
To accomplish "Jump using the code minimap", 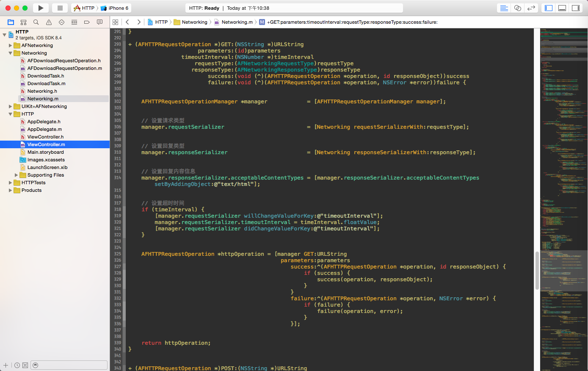I will [x=563, y=199].
